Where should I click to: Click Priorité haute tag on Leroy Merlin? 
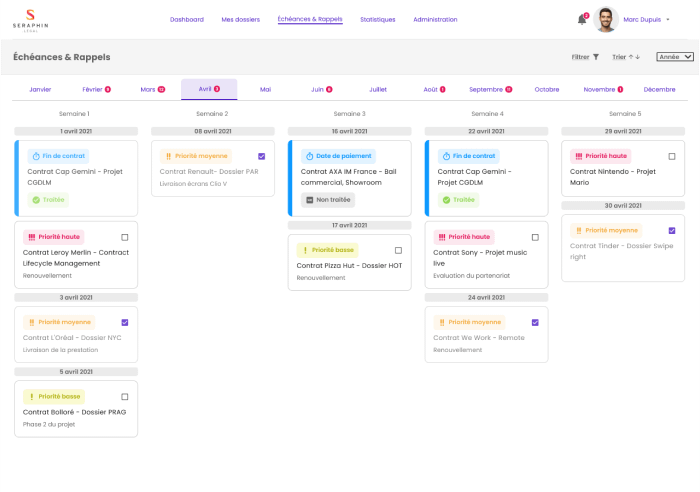pyautogui.click(x=54, y=237)
